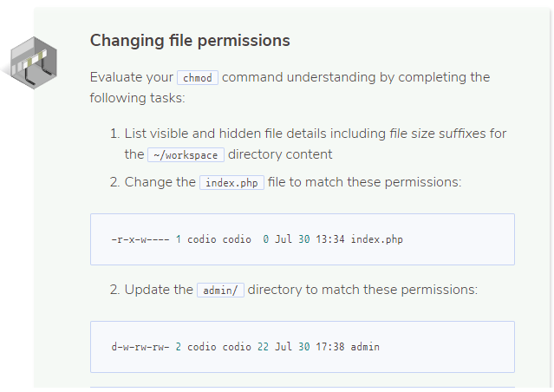Viewport: 554px width, 392px height.
Task: Click the first list item about listing files
Action: (x=309, y=144)
